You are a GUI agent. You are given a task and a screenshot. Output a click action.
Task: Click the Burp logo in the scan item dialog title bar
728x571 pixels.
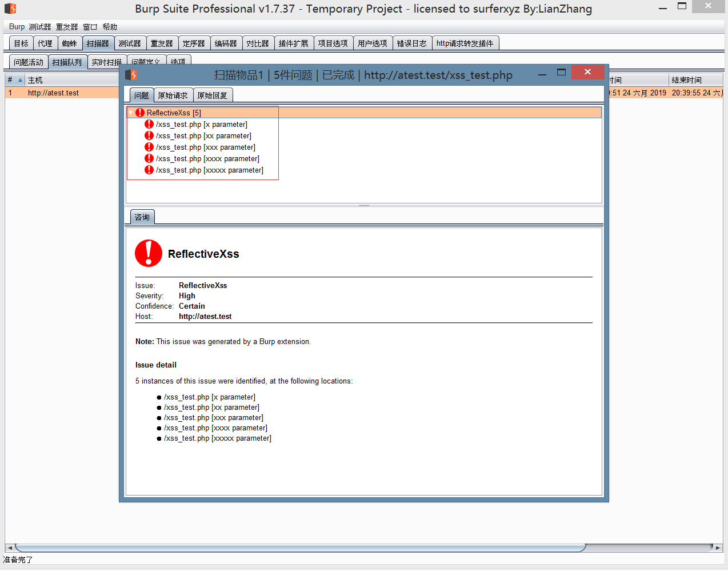click(131, 75)
